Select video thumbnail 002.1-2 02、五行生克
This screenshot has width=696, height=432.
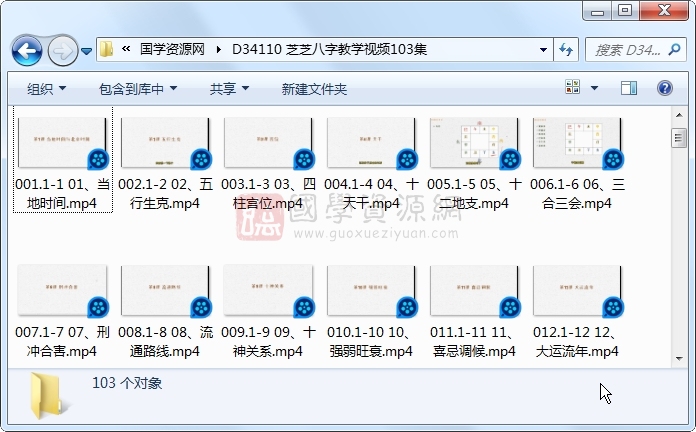coord(166,143)
